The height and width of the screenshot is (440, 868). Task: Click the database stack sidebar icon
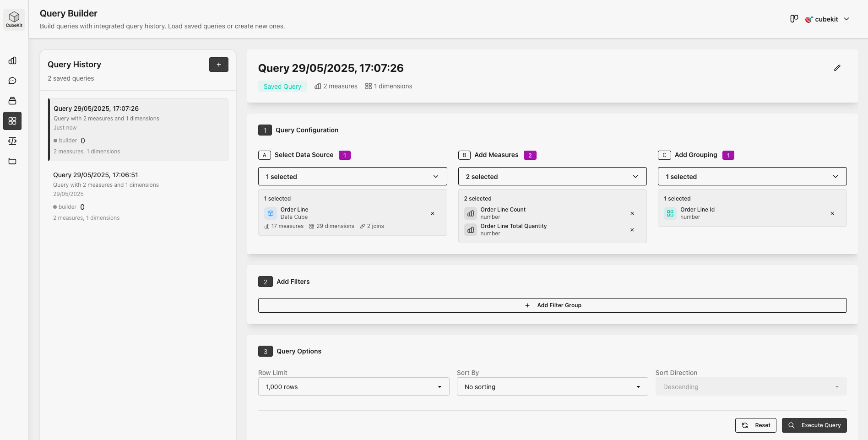click(12, 101)
